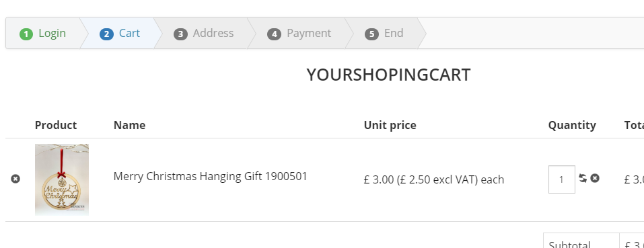Image resolution: width=644 pixels, height=248 pixels.
Task: Open the Merry Christmas ornament thumbnail
Action: coord(62,179)
